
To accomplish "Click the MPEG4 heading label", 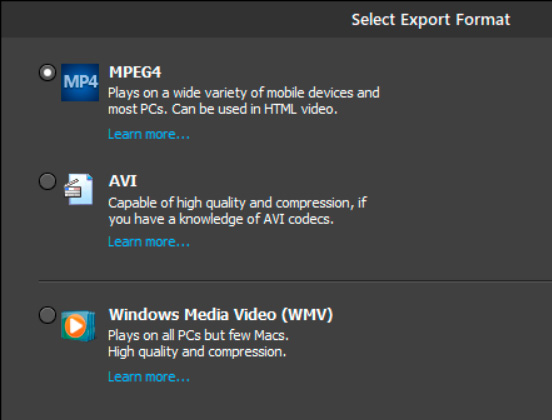I will 135,72.
